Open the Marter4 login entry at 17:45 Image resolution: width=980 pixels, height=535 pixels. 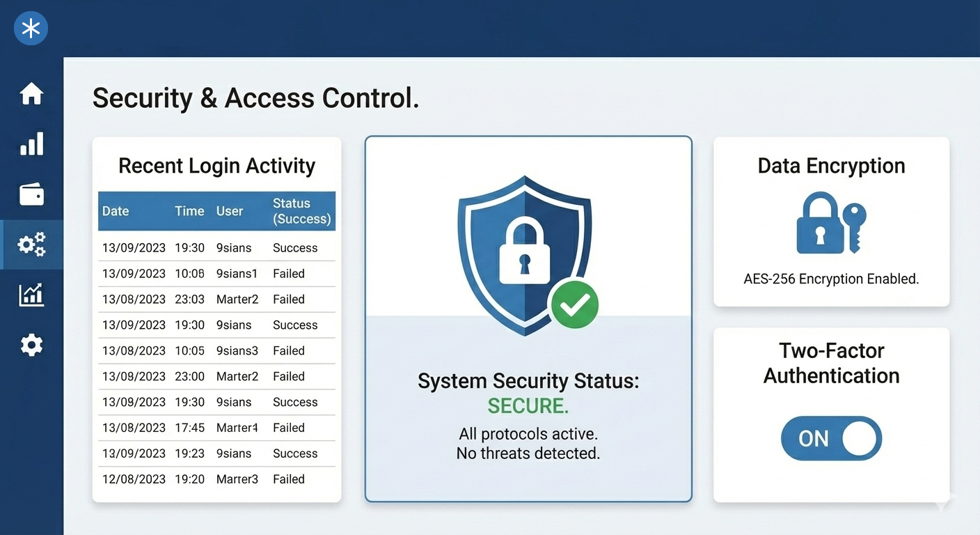click(216, 428)
